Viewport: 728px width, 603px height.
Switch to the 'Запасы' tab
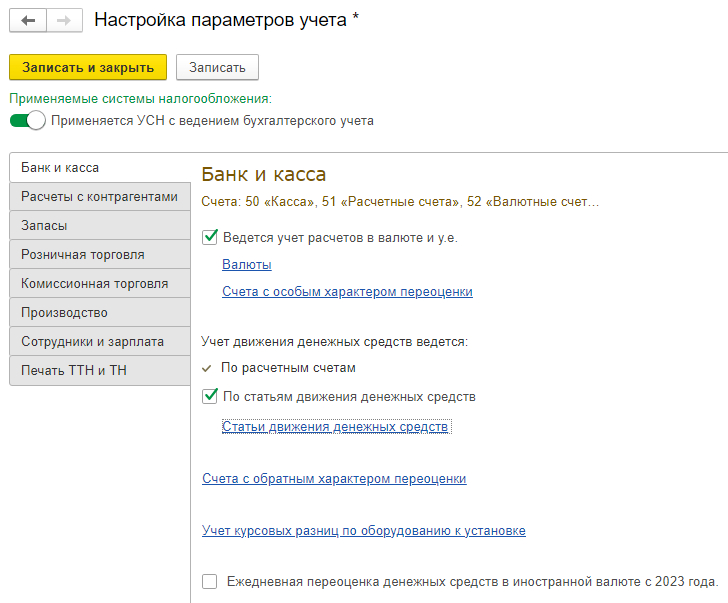click(x=100, y=226)
